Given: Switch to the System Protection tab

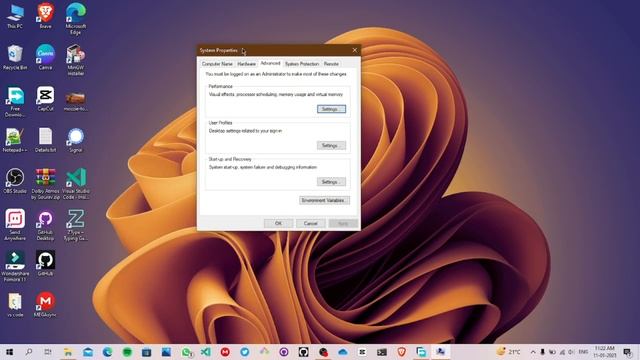Looking at the screenshot, I should pyautogui.click(x=302, y=64).
